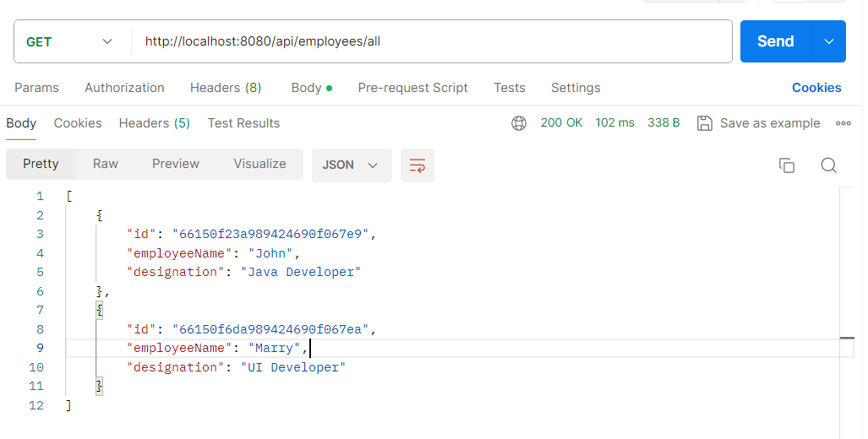Open the Cookies link

coord(816,88)
